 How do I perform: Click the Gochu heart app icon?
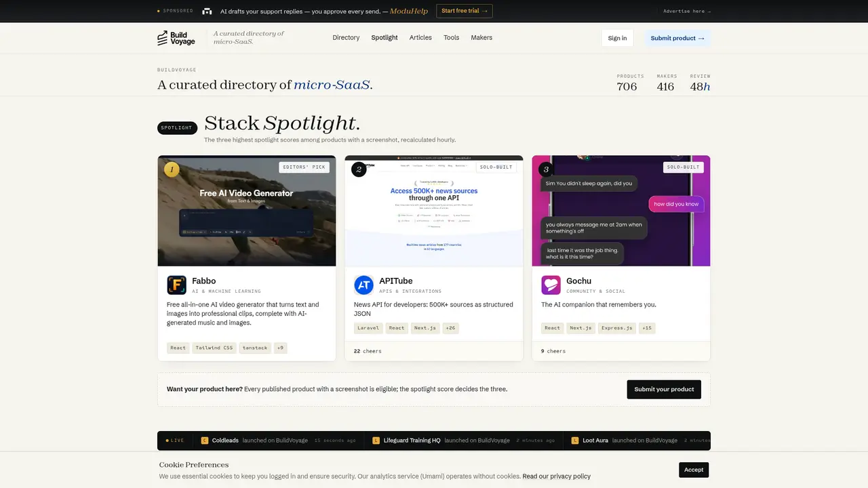tap(551, 285)
